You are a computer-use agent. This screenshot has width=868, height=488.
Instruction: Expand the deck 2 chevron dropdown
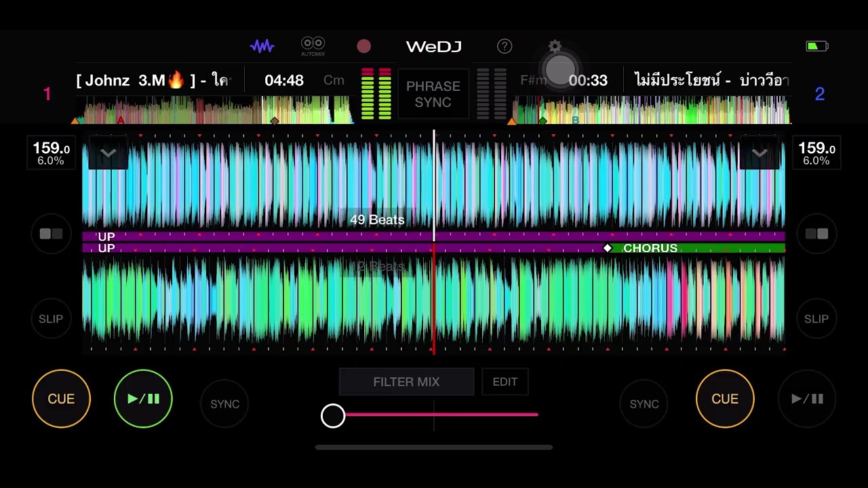(x=759, y=154)
